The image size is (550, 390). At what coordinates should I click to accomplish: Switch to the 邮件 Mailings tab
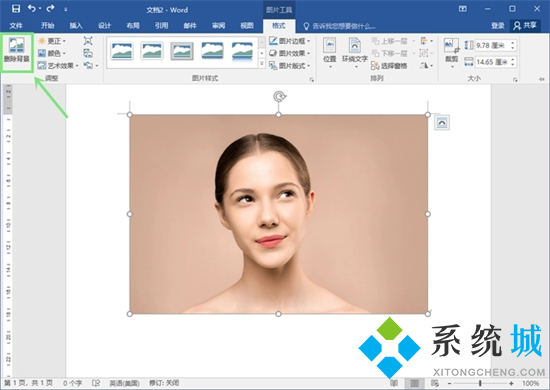coord(190,26)
